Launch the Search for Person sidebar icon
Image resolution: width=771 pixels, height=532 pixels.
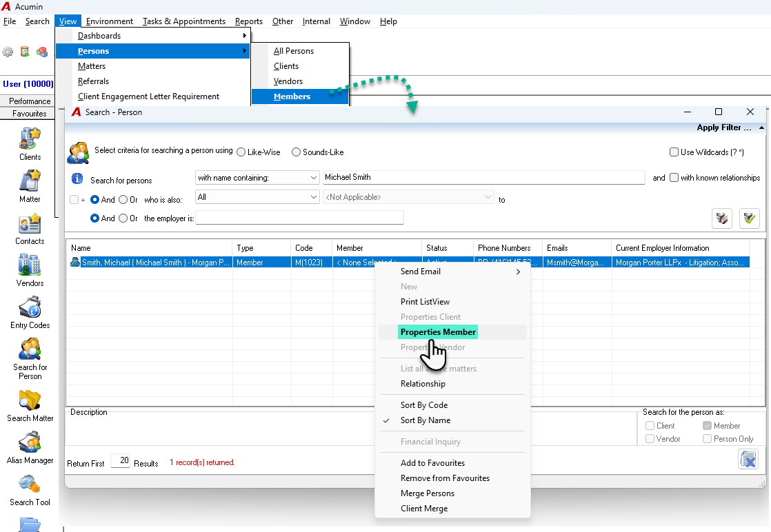pyautogui.click(x=30, y=349)
